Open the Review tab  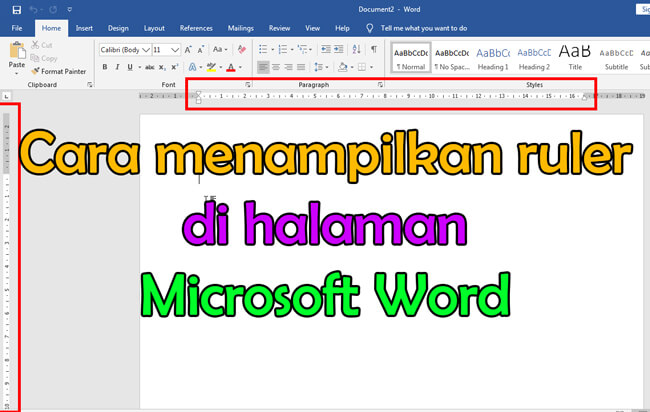pyautogui.click(x=279, y=28)
